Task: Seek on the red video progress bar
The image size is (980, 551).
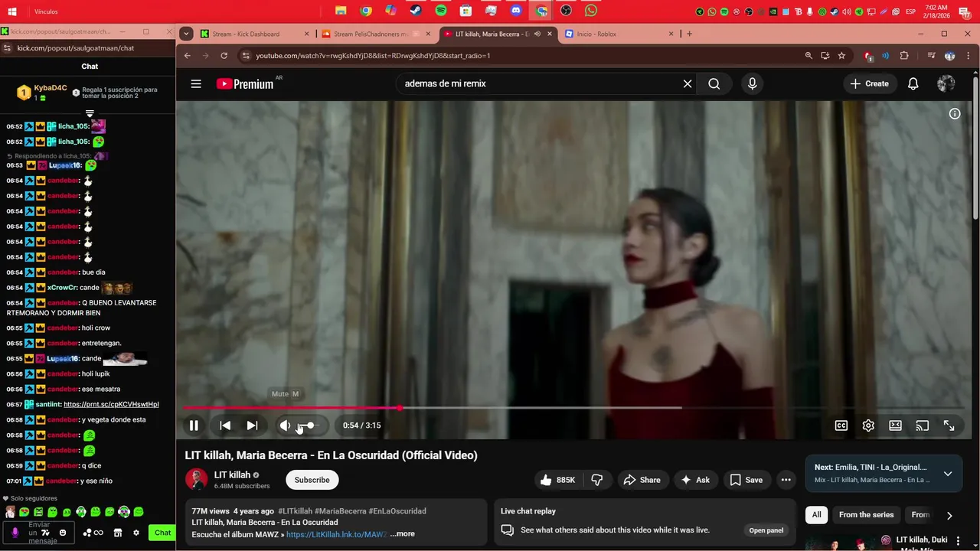Action: coord(574,408)
